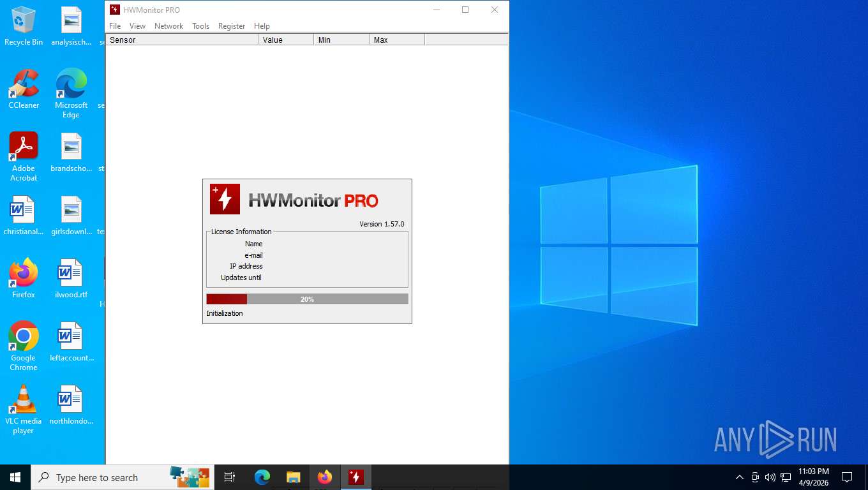The image size is (868, 490).
Task: Select the Microsoft Edge desktop shortcut
Action: click(x=71, y=94)
